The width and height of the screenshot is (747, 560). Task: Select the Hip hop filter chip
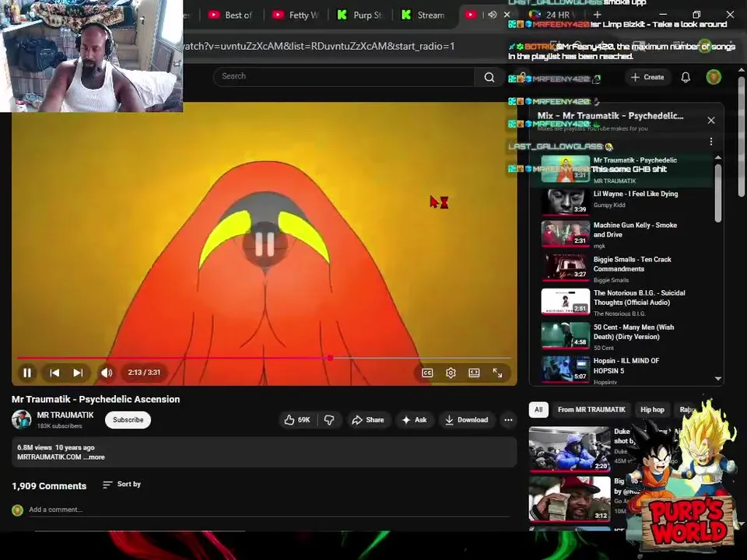(652, 410)
